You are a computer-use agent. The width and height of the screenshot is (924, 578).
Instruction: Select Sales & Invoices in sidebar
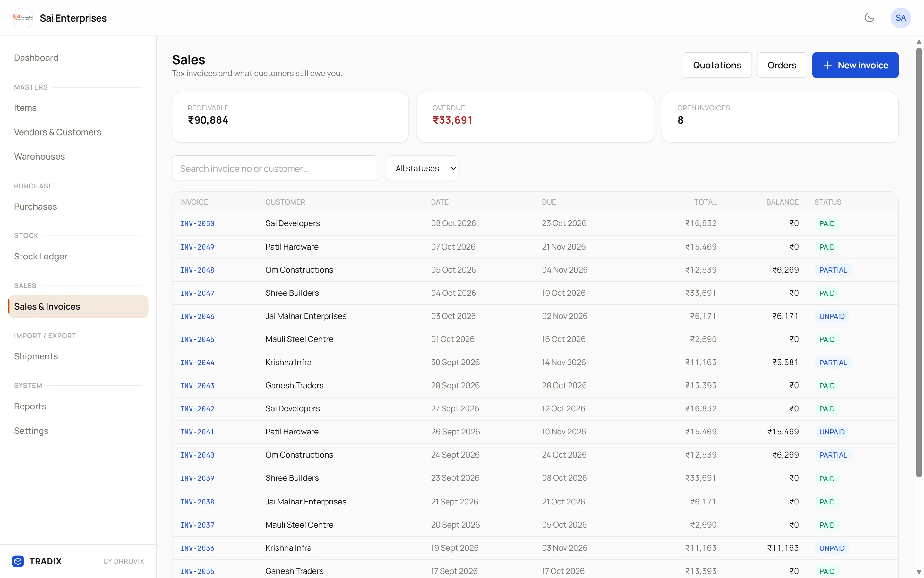(x=78, y=307)
